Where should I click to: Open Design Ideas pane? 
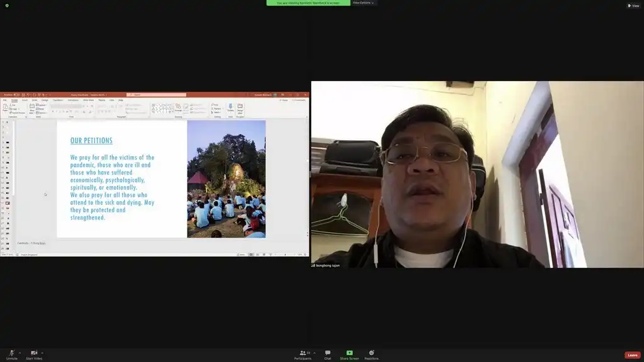[x=240, y=108]
